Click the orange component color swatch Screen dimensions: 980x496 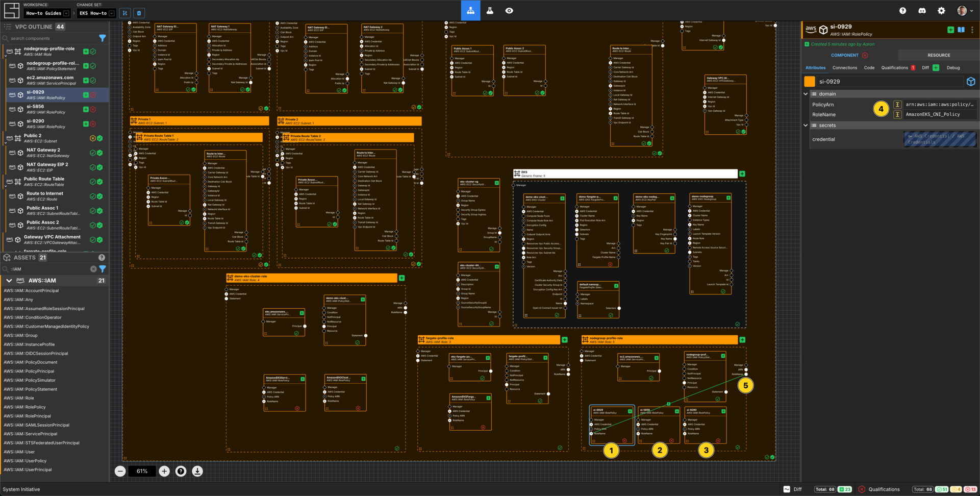(810, 82)
